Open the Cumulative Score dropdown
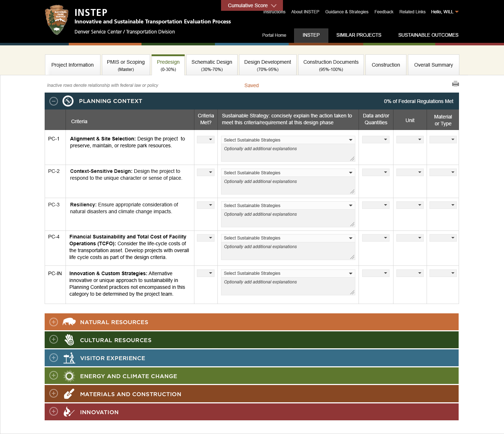 pyautogui.click(x=252, y=5)
